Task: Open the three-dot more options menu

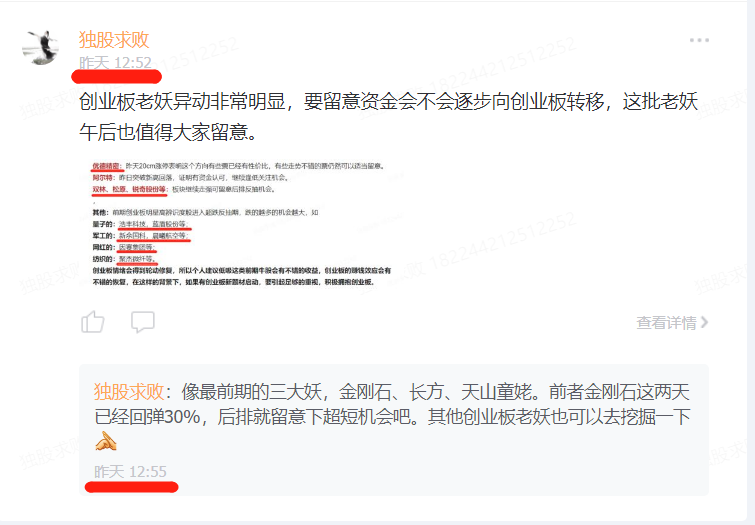Action: [699, 40]
